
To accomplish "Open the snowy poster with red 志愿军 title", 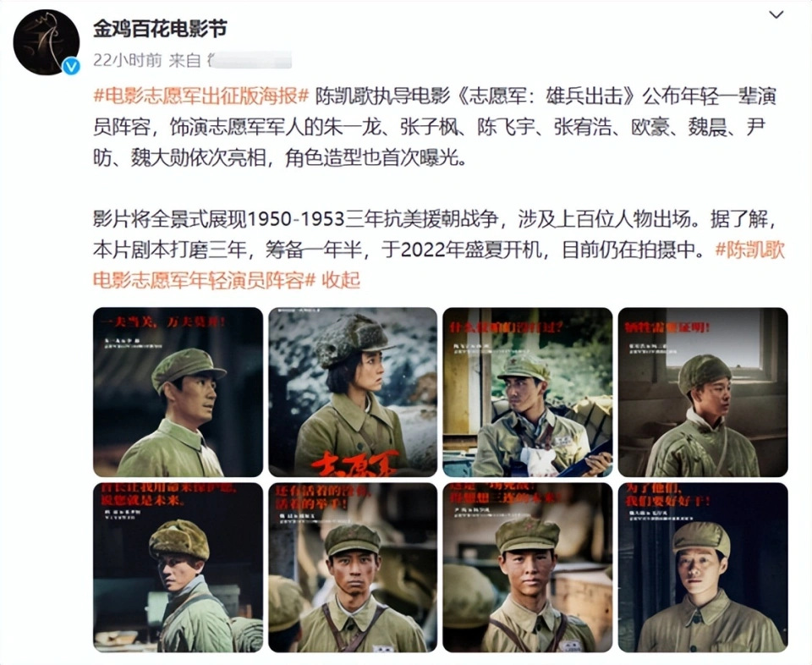I will click(353, 392).
